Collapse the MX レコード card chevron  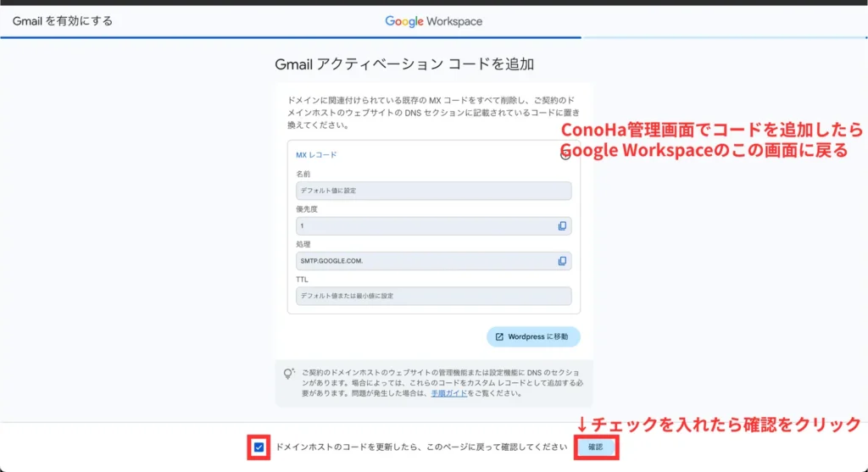click(565, 155)
